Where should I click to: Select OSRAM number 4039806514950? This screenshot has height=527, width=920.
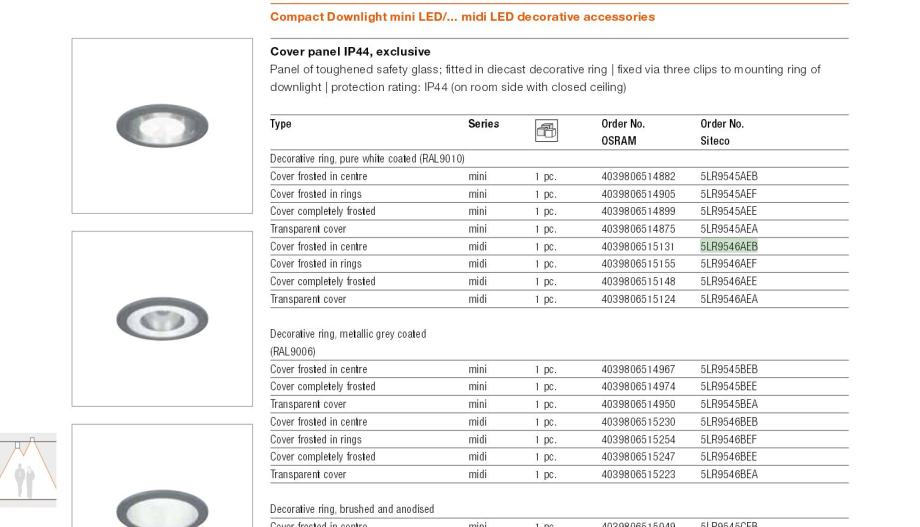pos(638,404)
